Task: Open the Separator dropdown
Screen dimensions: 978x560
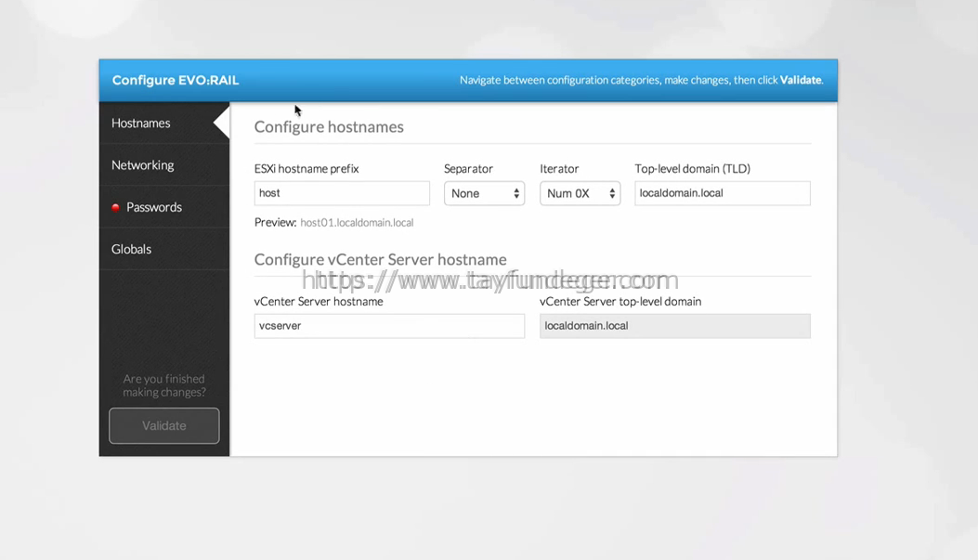Action: pyautogui.click(x=484, y=193)
